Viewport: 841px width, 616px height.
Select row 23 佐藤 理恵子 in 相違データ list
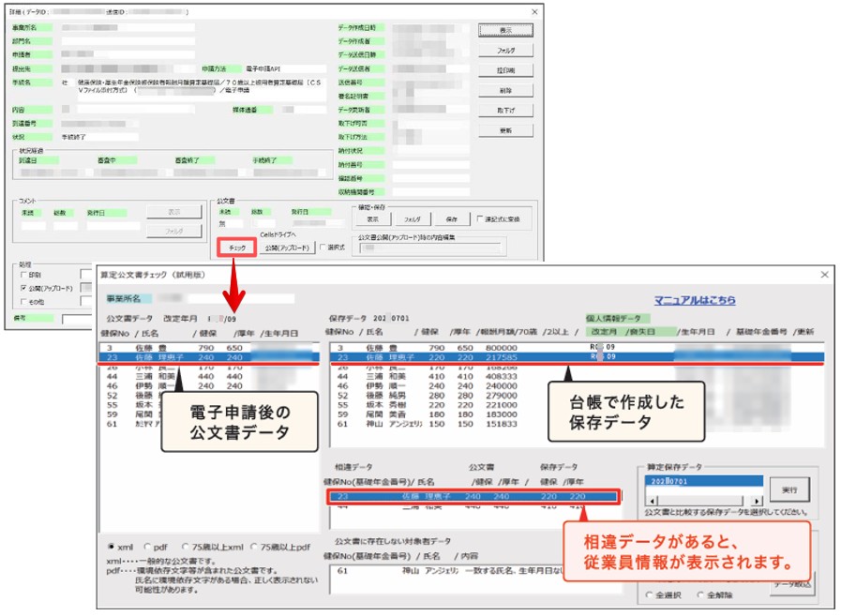point(473,496)
